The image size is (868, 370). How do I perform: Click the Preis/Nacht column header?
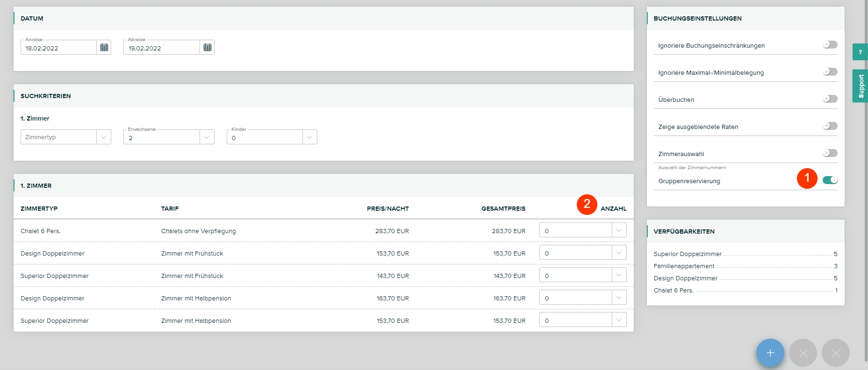tap(387, 209)
